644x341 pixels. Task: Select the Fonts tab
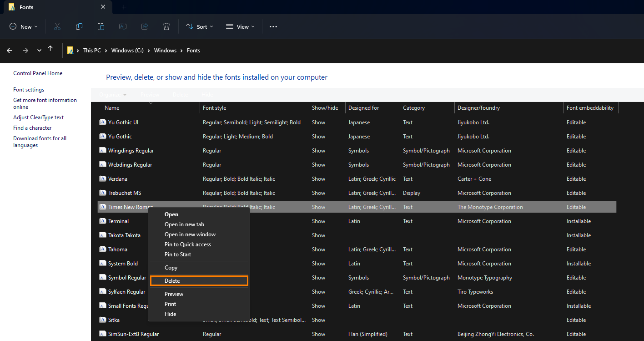pyautogui.click(x=57, y=7)
